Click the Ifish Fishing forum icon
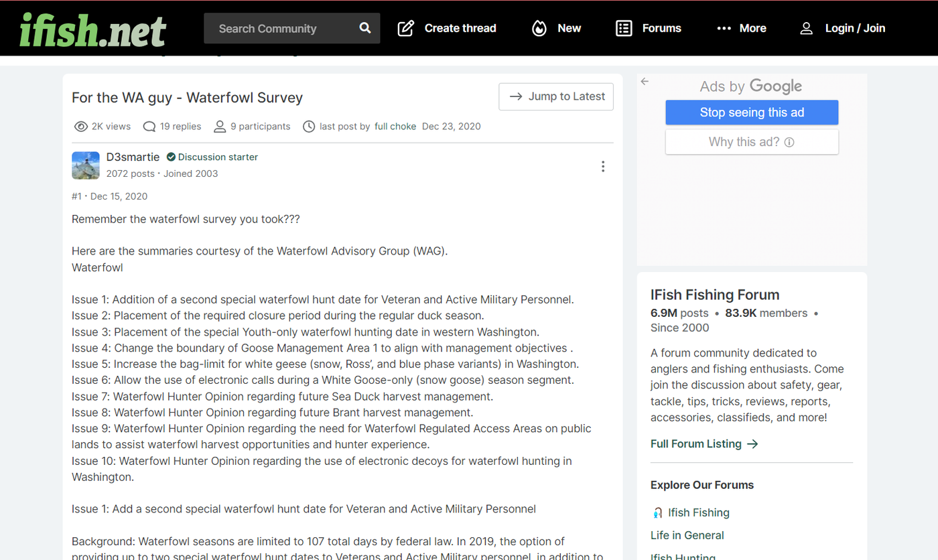 (x=657, y=513)
